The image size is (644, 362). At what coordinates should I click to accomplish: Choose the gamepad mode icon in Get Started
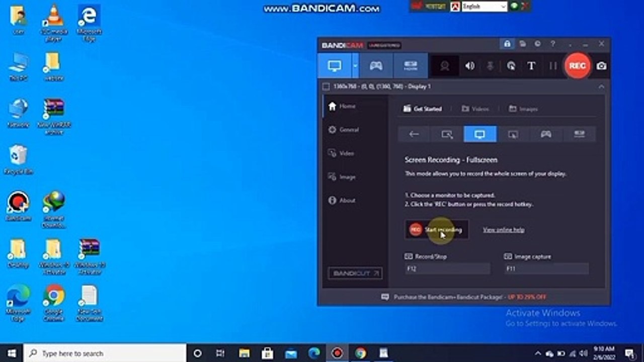(546, 134)
